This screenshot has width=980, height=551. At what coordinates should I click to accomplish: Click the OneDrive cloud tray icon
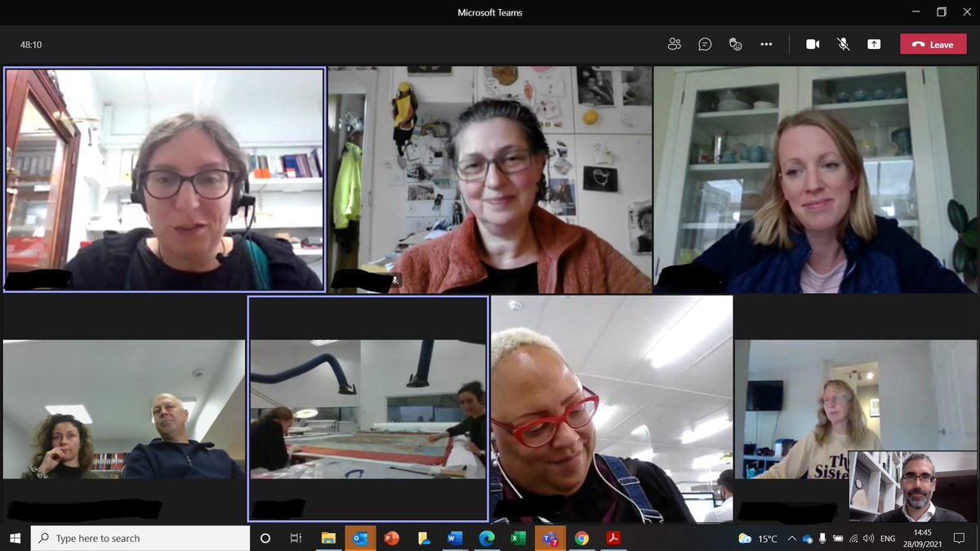(x=807, y=539)
